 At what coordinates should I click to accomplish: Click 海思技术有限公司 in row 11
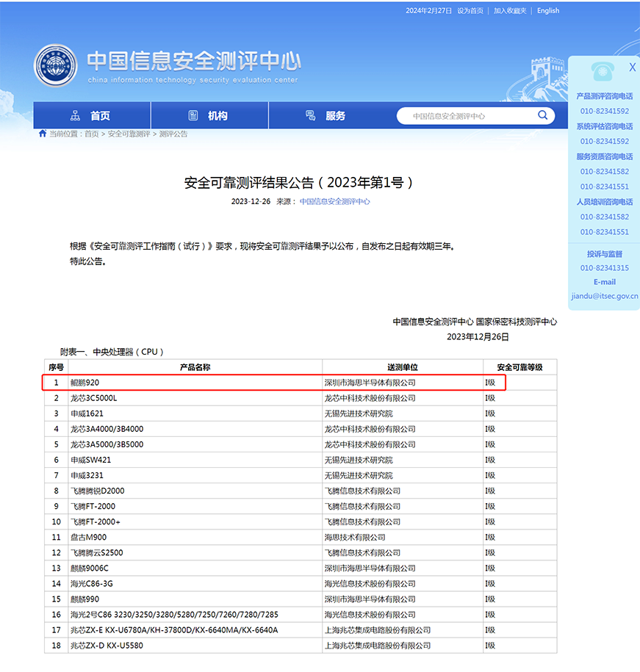click(355, 537)
